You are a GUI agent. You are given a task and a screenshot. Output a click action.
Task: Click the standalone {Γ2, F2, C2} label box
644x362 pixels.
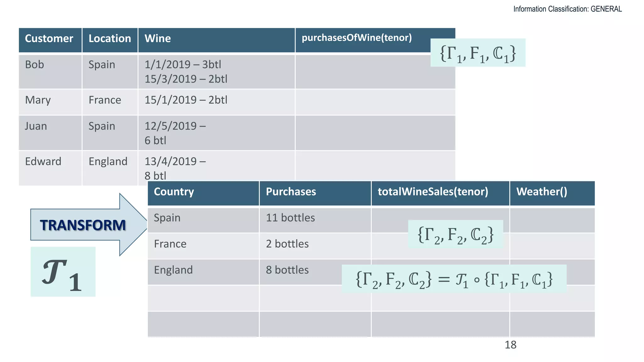[455, 234]
